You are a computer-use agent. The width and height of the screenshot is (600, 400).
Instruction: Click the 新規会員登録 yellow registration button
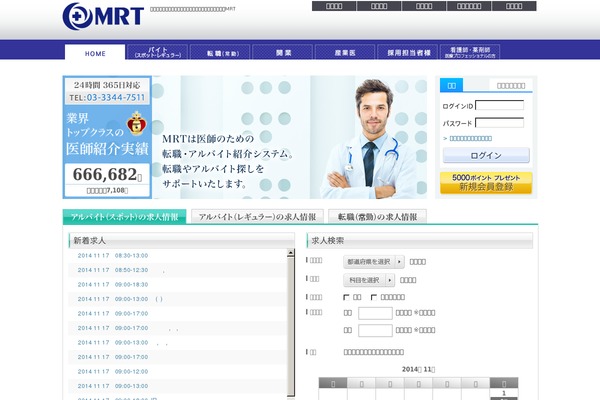(486, 182)
